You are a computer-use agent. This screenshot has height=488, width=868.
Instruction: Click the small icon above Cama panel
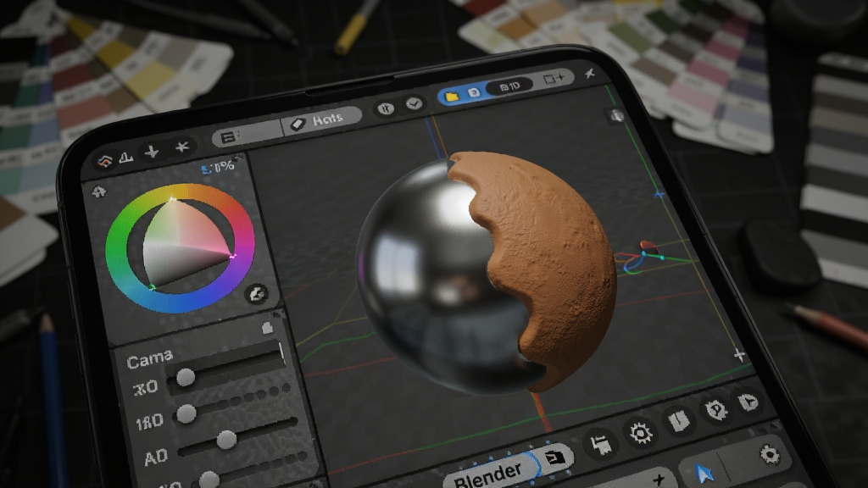coord(267,328)
